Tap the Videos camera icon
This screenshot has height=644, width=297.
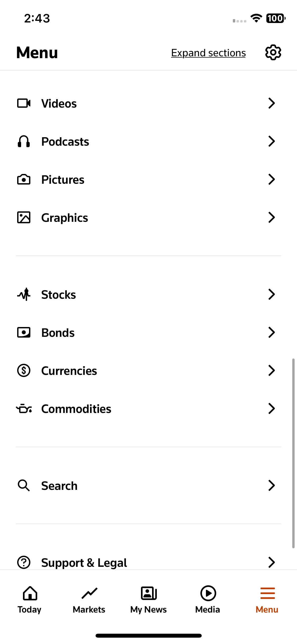(24, 103)
